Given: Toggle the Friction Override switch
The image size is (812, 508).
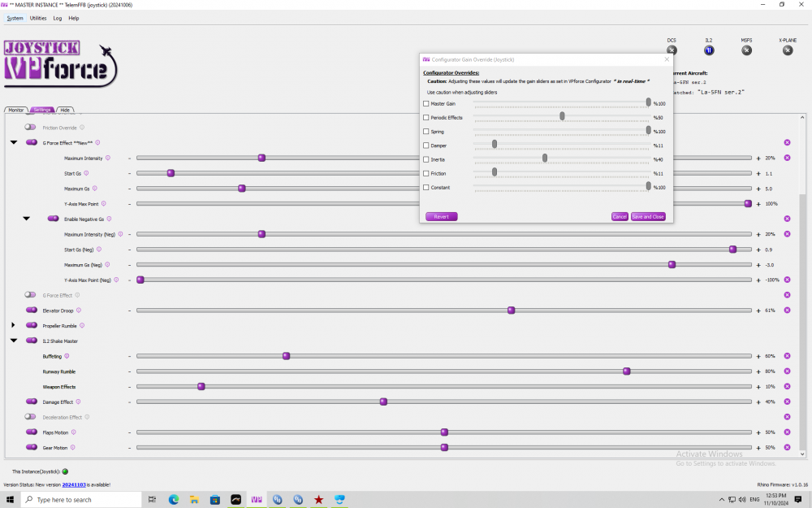Looking at the screenshot, I should [x=30, y=128].
